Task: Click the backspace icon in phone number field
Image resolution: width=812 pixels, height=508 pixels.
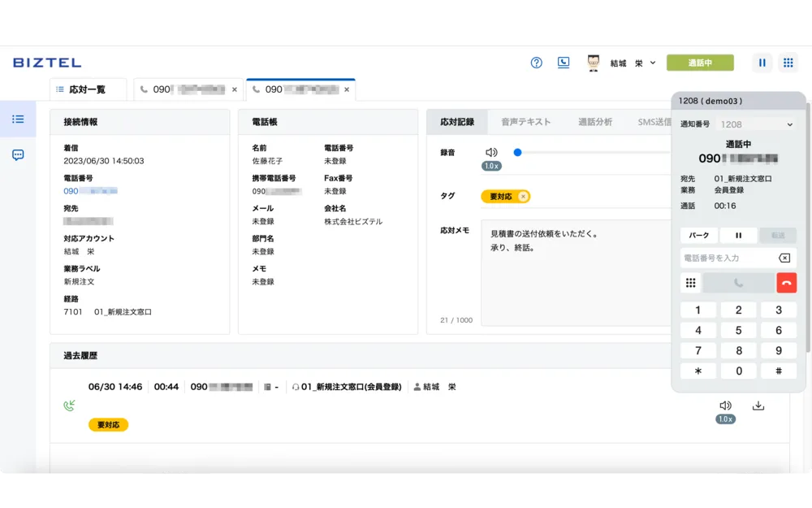Action: tap(784, 258)
